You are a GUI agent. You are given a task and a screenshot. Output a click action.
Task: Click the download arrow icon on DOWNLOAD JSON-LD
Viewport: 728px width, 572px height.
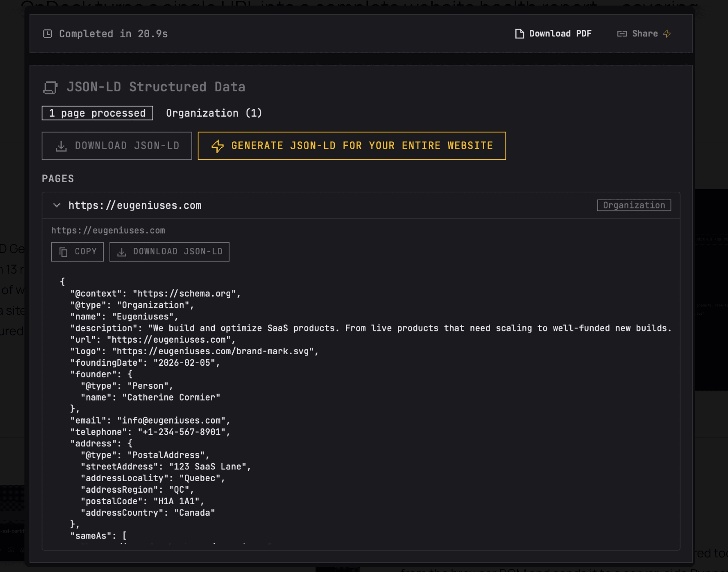[60, 146]
